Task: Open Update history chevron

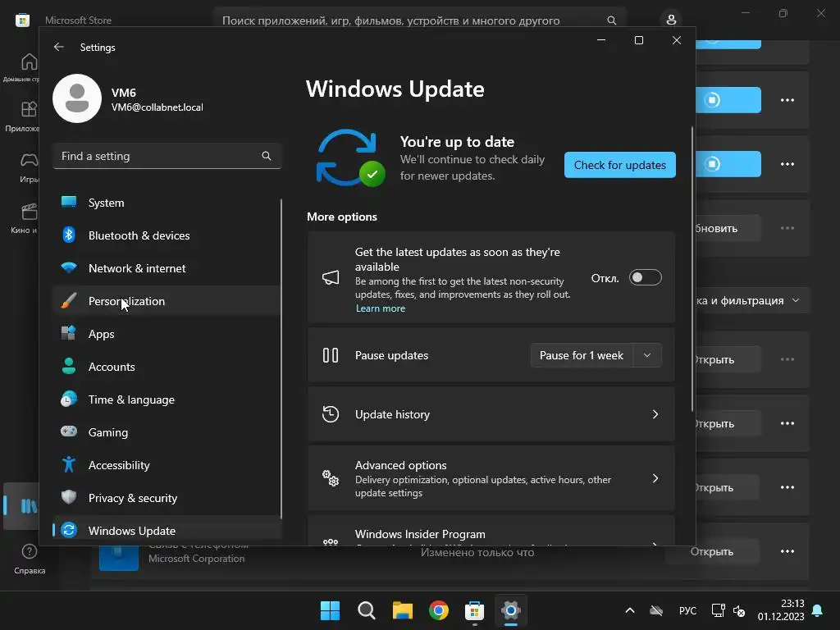Action: point(655,414)
